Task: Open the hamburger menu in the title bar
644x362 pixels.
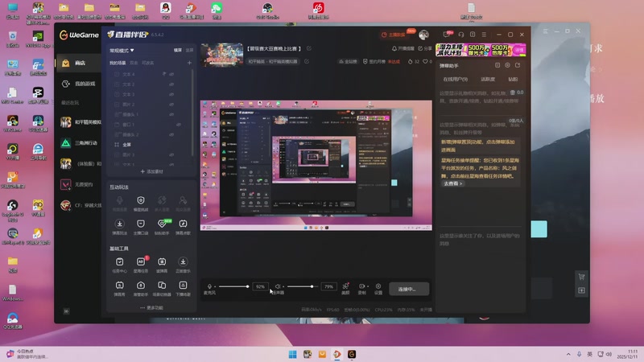Action: (484, 35)
